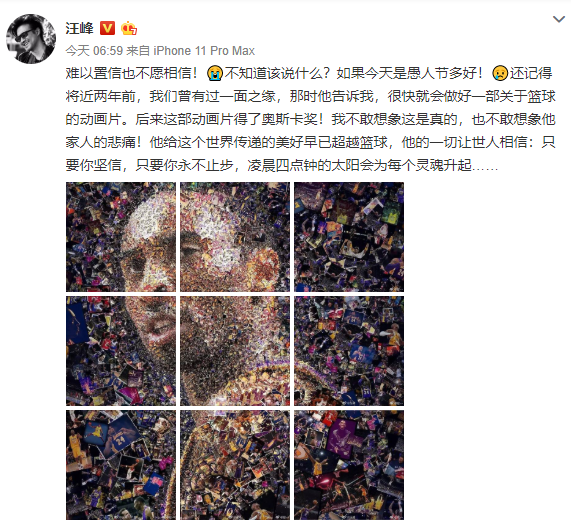
Task: Open the middle-right collage image tile
Action: [x=349, y=351]
